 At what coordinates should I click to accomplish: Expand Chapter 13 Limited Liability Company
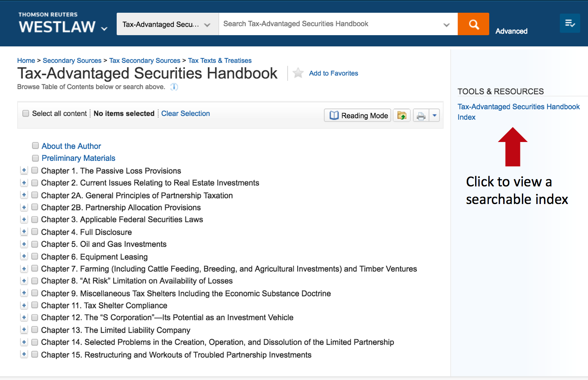pyautogui.click(x=24, y=330)
